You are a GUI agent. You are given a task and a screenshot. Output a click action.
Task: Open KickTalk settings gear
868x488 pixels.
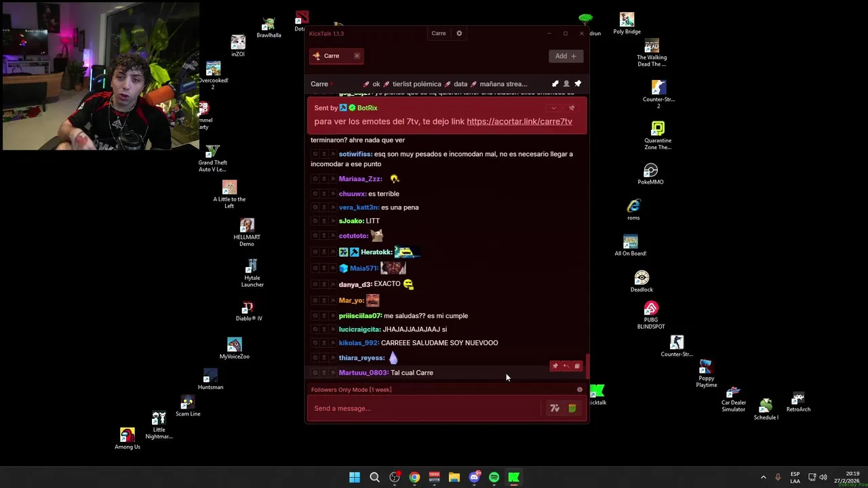(459, 33)
